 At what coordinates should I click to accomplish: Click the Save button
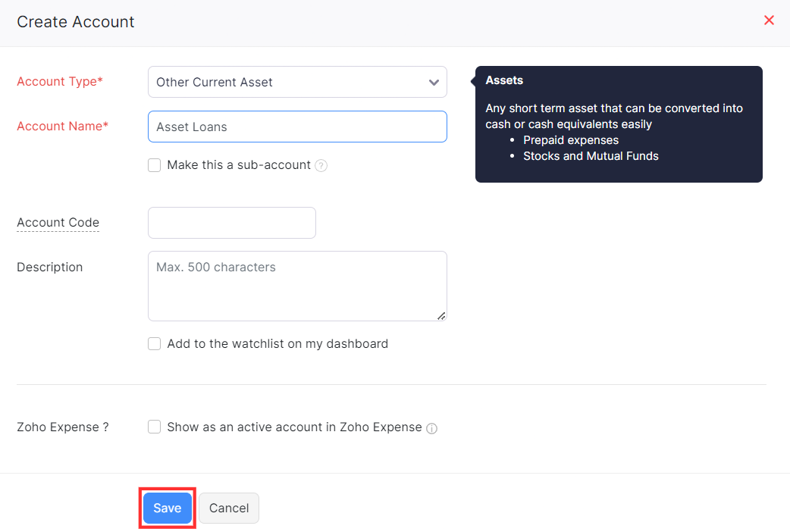click(167, 508)
